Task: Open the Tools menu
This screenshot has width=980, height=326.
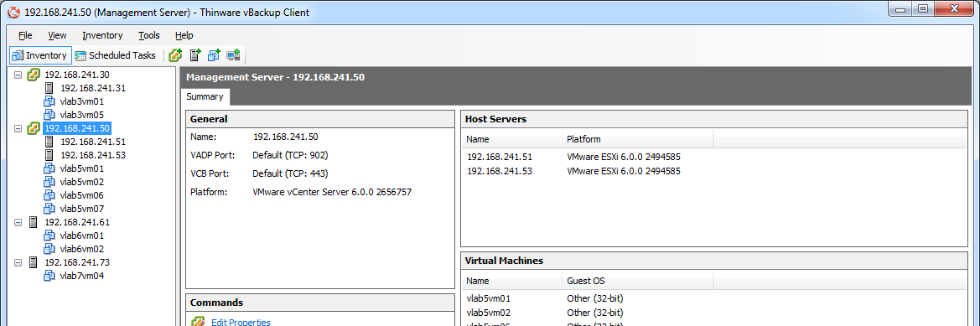Action: [x=149, y=35]
